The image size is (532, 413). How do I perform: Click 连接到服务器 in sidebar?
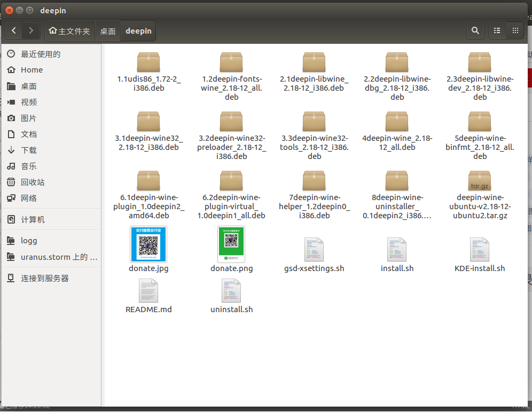click(51, 278)
